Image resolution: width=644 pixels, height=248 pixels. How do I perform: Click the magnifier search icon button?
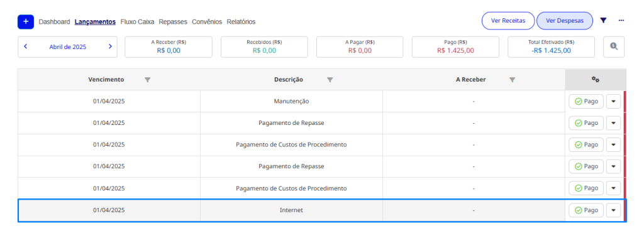click(614, 46)
